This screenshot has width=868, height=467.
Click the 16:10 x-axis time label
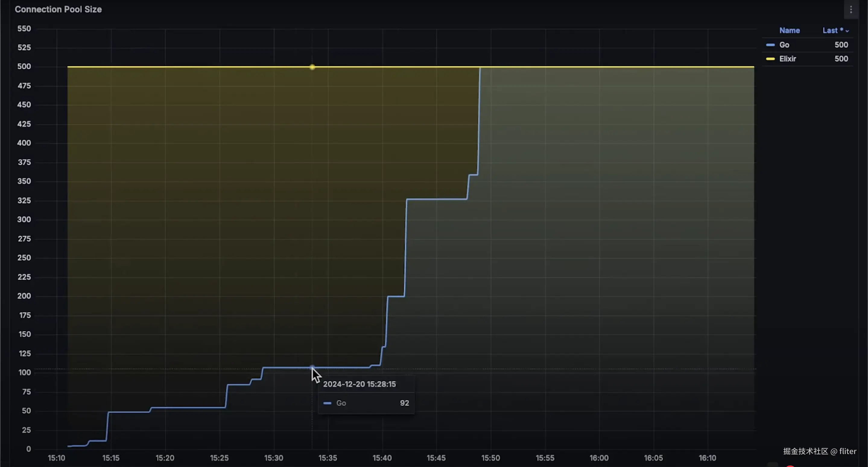pyautogui.click(x=707, y=458)
